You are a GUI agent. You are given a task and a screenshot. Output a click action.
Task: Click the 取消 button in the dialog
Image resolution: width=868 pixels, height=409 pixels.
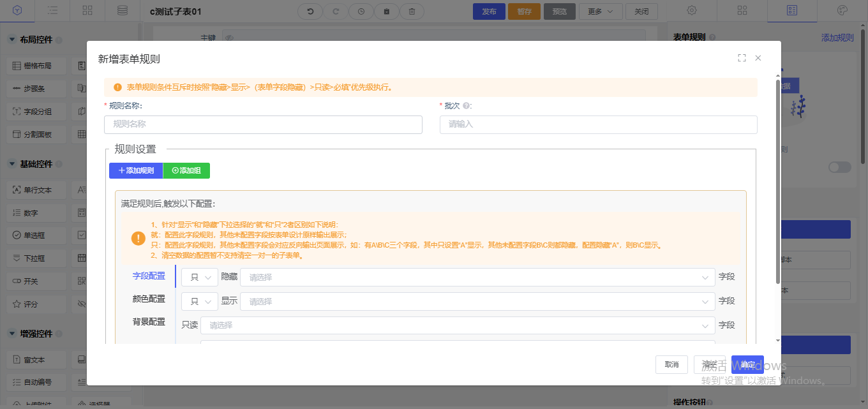click(x=671, y=364)
